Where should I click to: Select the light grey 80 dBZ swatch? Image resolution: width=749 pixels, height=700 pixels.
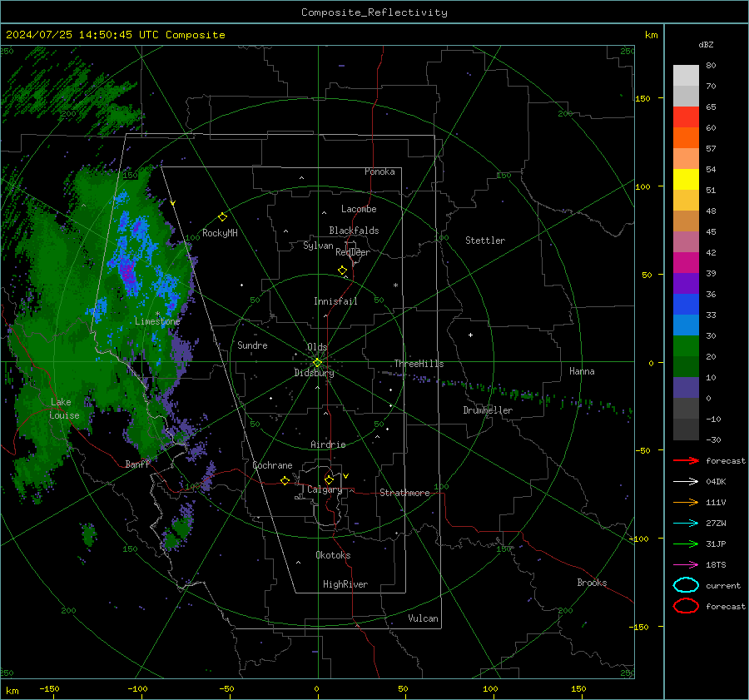[686, 75]
